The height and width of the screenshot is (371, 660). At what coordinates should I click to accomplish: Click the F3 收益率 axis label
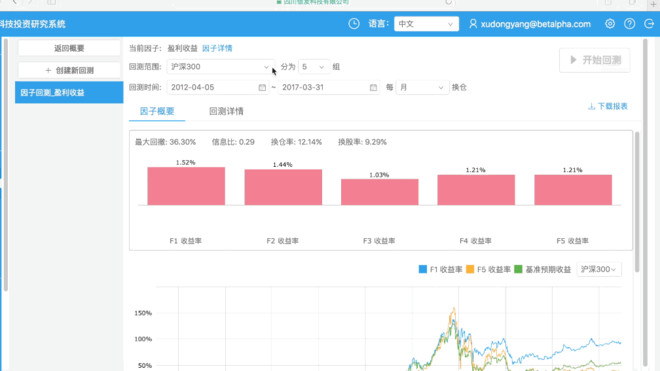coord(379,241)
